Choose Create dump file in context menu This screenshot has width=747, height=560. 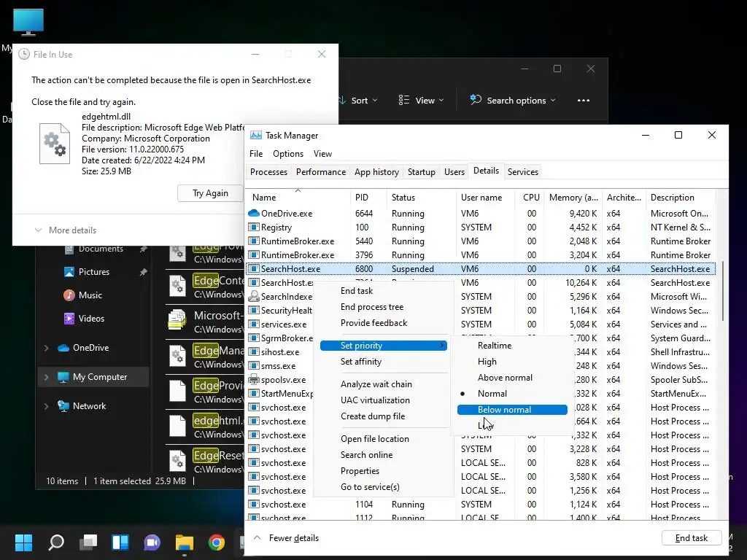click(x=373, y=416)
